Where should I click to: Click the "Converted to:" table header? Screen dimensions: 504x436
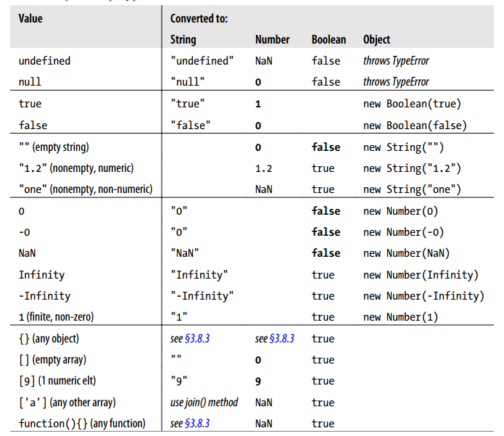coord(199,18)
